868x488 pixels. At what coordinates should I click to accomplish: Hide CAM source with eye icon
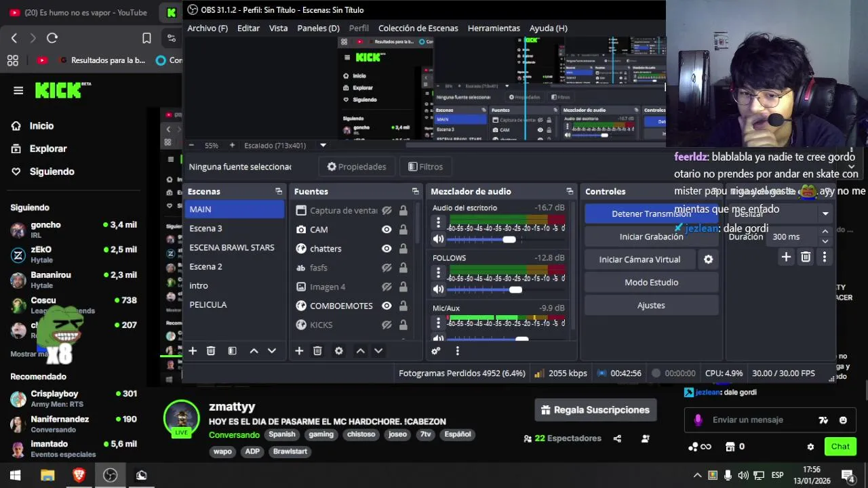point(387,230)
